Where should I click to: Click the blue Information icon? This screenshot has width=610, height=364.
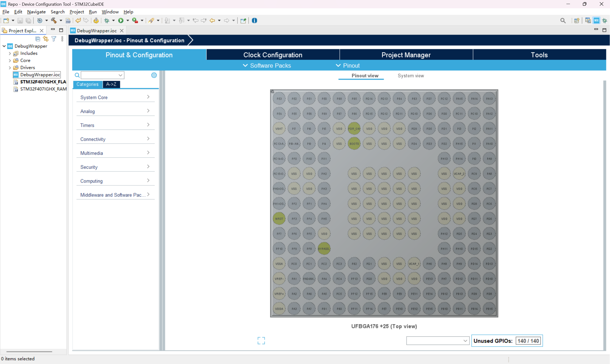point(254,20)
